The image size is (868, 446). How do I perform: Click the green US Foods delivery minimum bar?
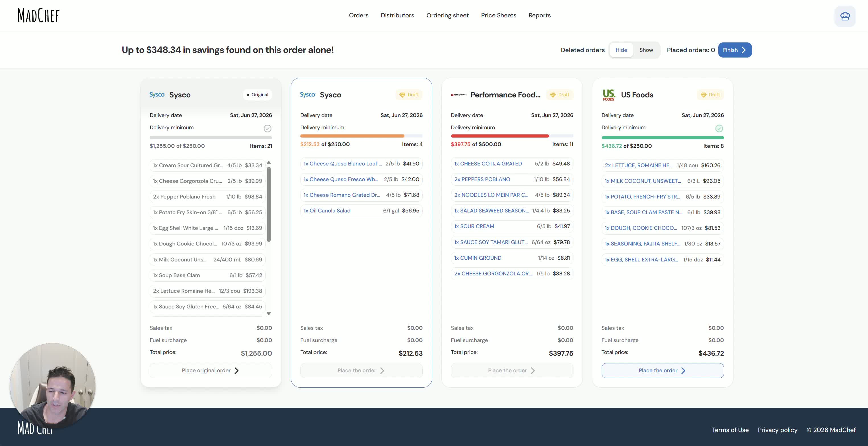tap(663, 138)
